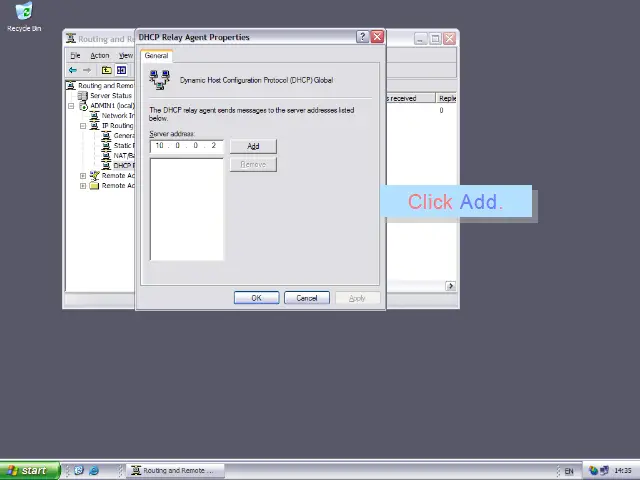This screenshot has width=640, height=480.
Task: Open the Action menu
Action: point(100,55)
